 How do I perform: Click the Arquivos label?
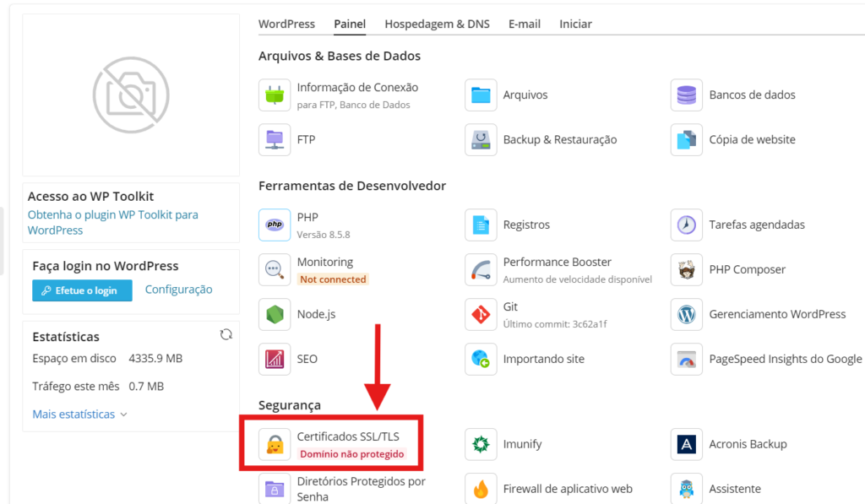(525, 95)
